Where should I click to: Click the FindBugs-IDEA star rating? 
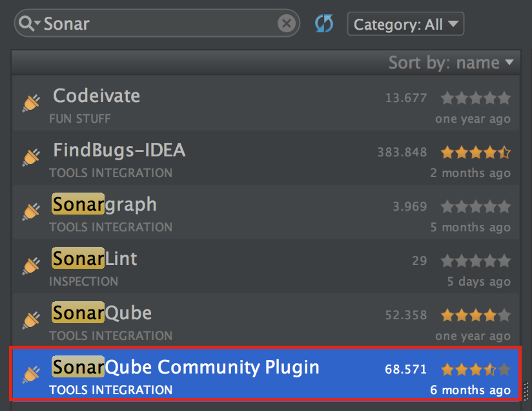click(x=476, y=153)
